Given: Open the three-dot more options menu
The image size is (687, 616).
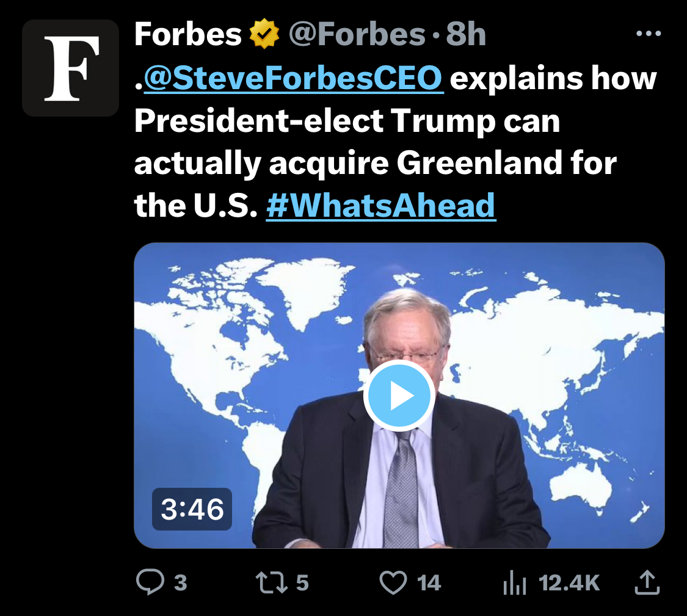Looking at the screenshot, I should pos(649,34).
